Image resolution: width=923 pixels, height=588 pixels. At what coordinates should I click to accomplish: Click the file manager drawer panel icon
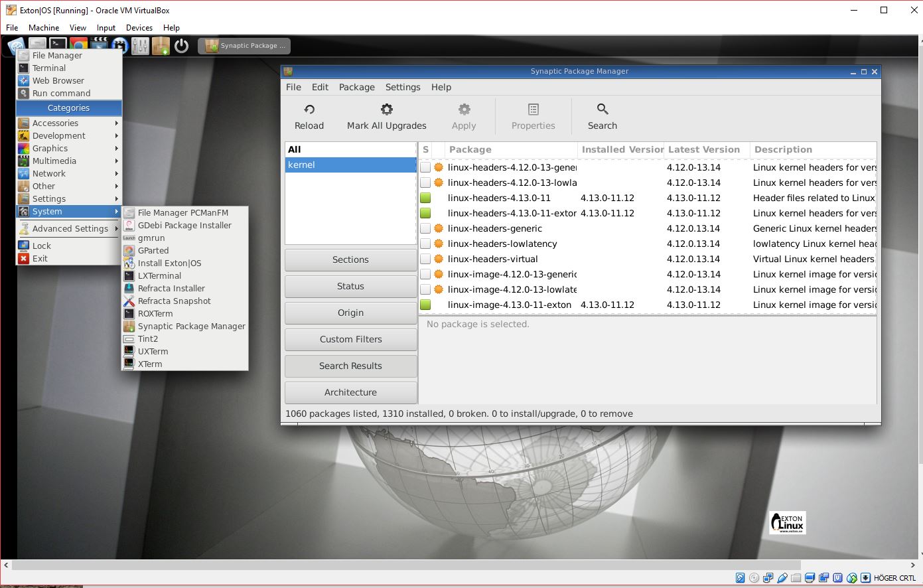[x=37, y=43]
